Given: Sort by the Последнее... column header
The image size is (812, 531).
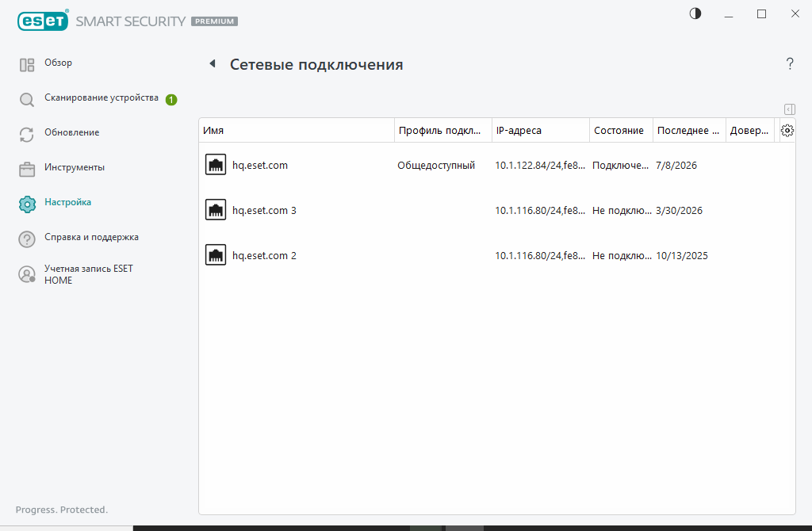Looking at the screenshot, I should [x=689, y=131].
